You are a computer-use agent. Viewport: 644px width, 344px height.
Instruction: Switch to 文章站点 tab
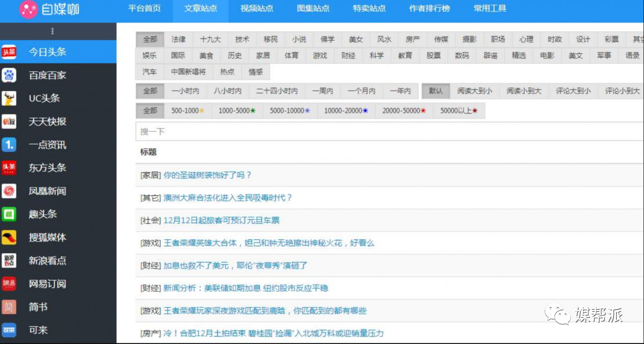click(200, 9)
